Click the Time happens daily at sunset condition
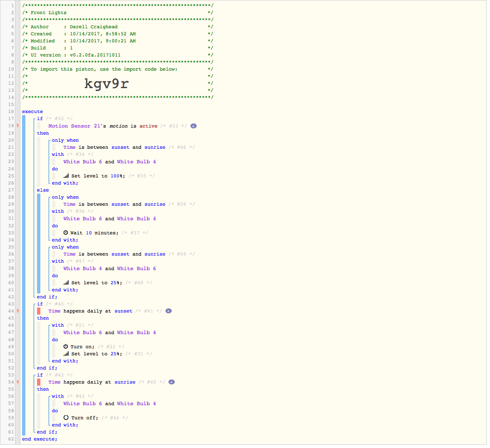The width and height of the screenshot is (490, 448). (x=90, y=311)
